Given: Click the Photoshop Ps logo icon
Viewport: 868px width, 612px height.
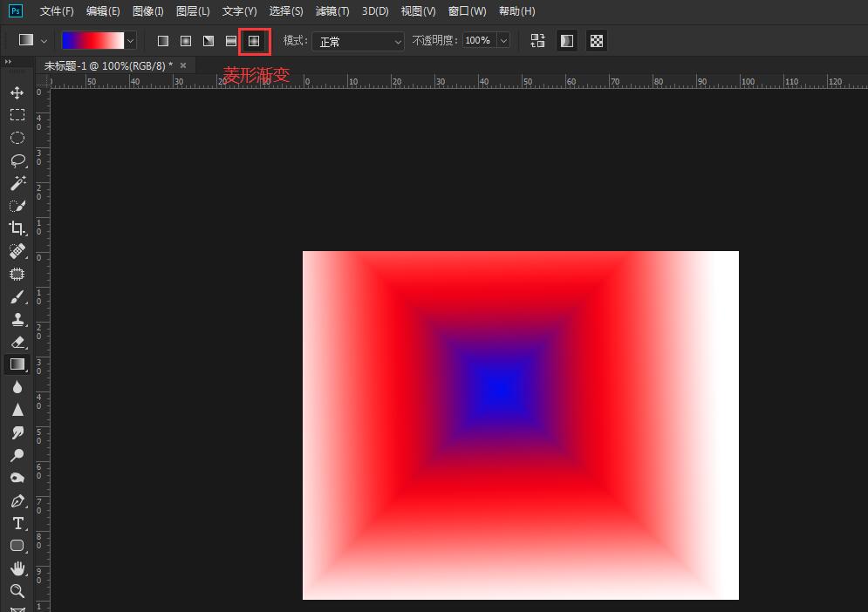Looking at the screenshot, I should (16, 10).
